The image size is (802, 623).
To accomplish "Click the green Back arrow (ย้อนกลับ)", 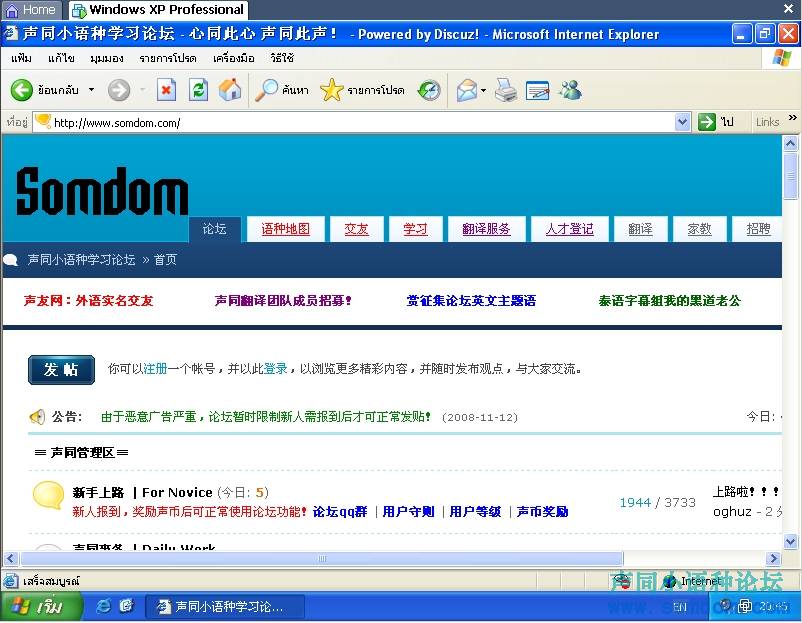I will coord(21,91).
